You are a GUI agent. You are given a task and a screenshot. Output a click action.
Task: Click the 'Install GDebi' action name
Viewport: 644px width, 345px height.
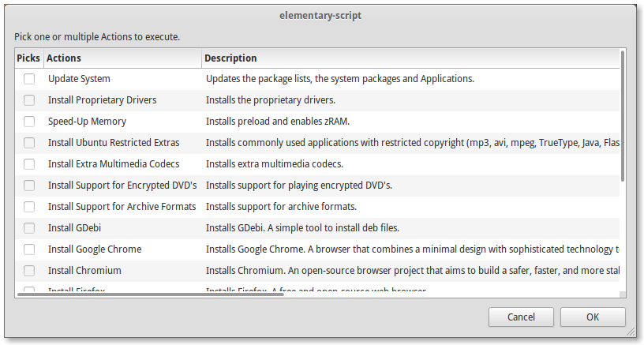[x=74, y=228]
